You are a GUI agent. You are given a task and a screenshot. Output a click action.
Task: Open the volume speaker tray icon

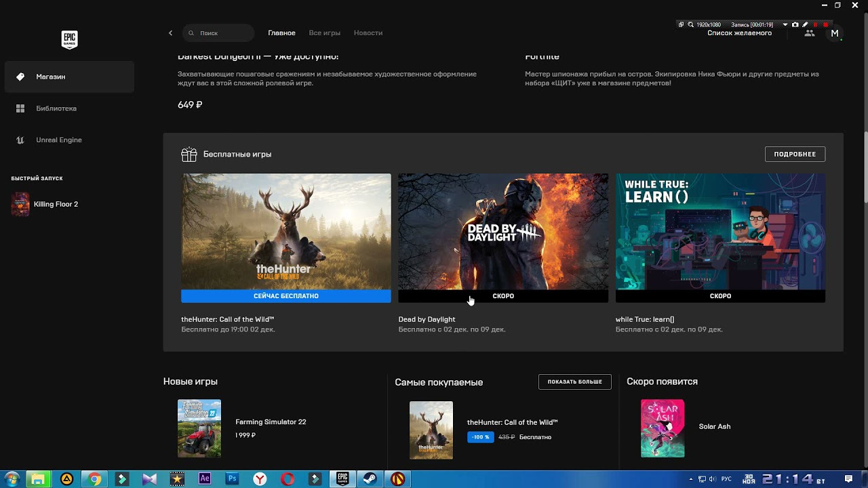coord(713,479)
